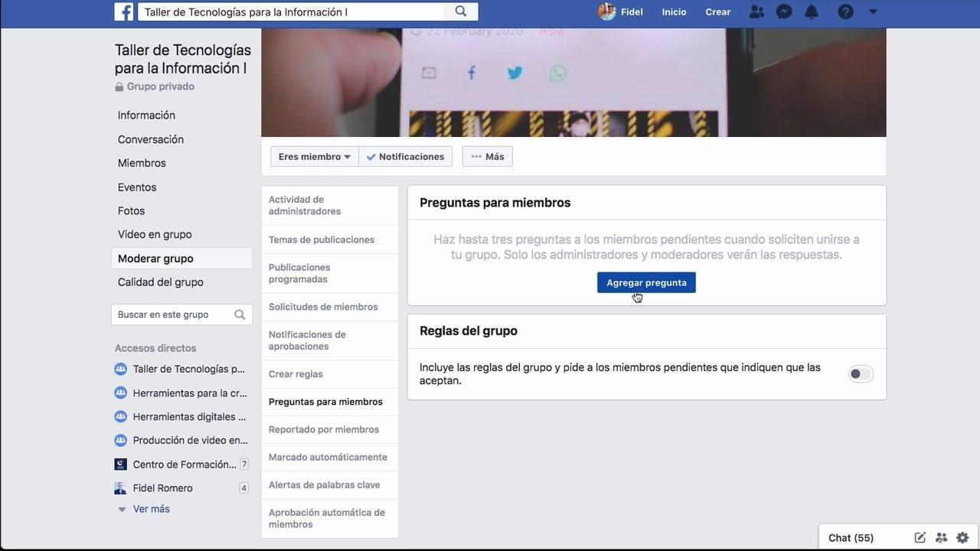The width and height of the screenshot is (980, 551).
Task: Click the group cover photo
Action: 573,83
